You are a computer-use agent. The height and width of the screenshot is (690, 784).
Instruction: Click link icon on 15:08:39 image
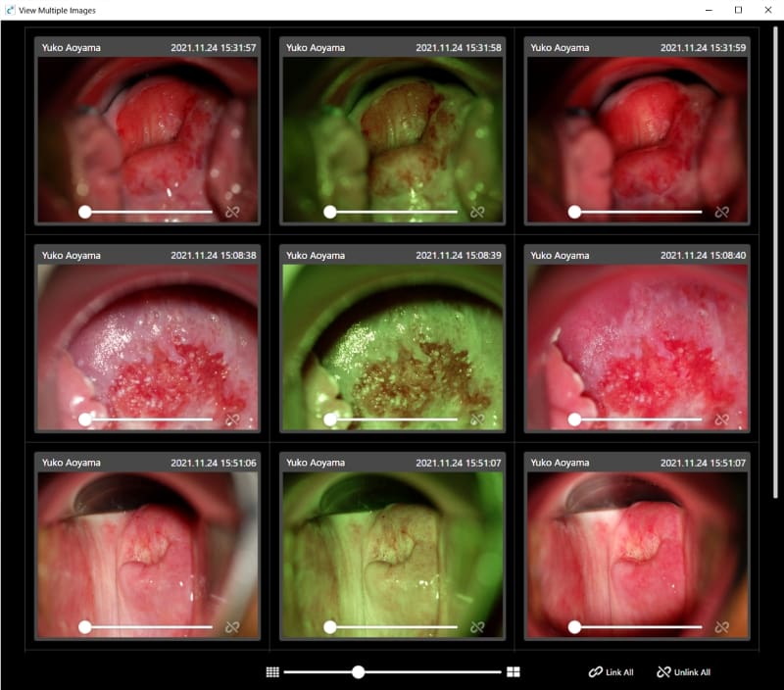pos(477,419)
